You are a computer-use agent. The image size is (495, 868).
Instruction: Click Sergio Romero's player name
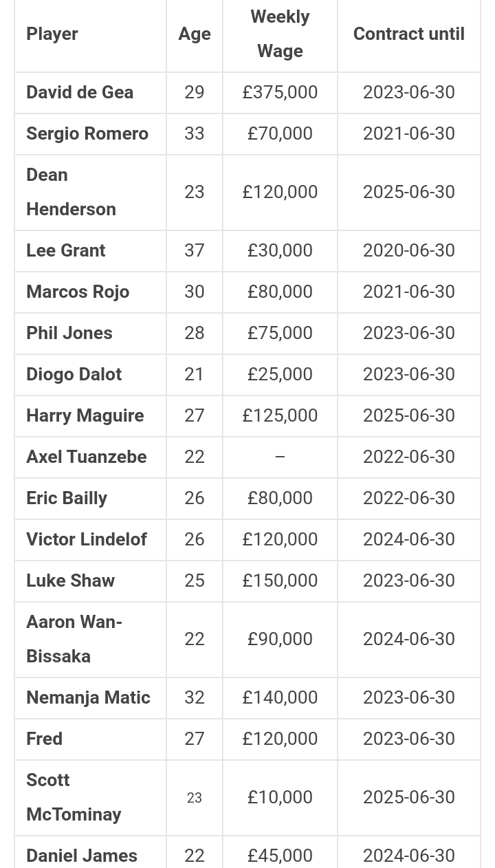(x=87, y=133)
